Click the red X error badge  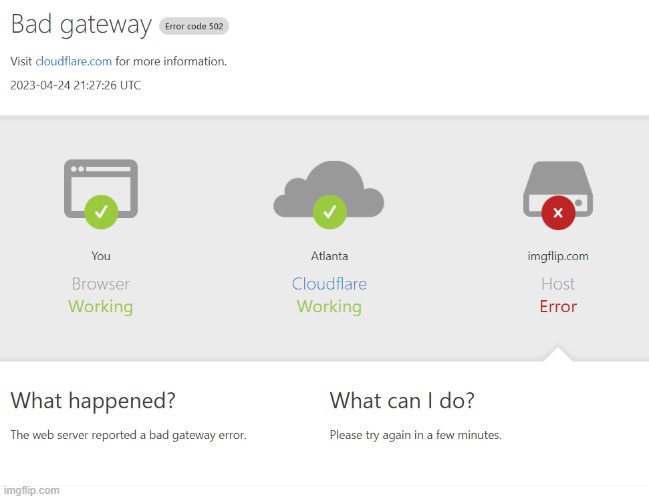tap(558, 213)
